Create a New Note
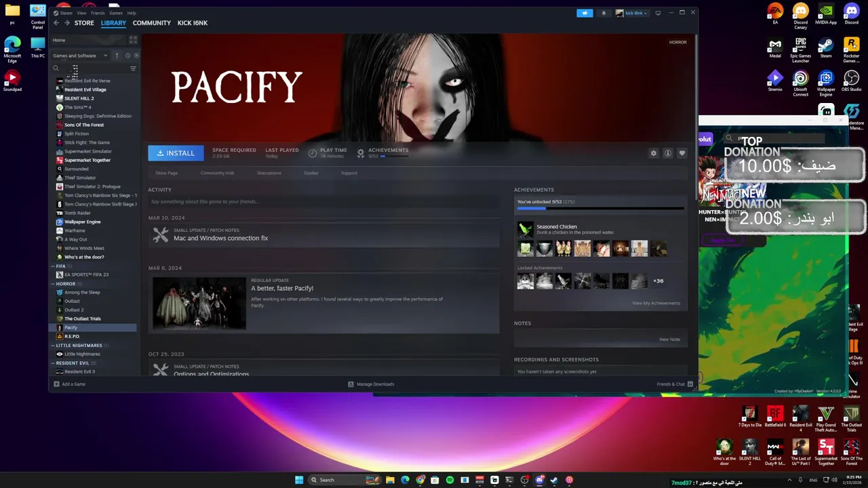Screen dimensions: 868x488 pos(669,340)
